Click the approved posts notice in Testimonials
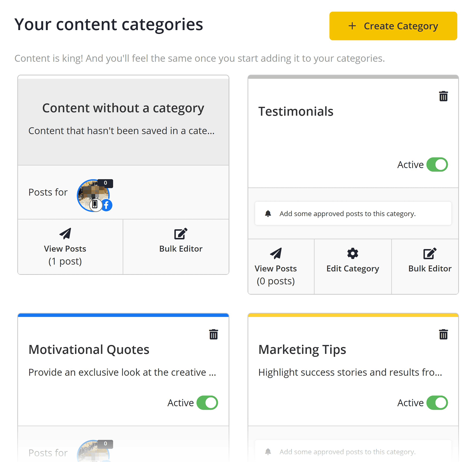476x462 pixels. click(353, 214)
